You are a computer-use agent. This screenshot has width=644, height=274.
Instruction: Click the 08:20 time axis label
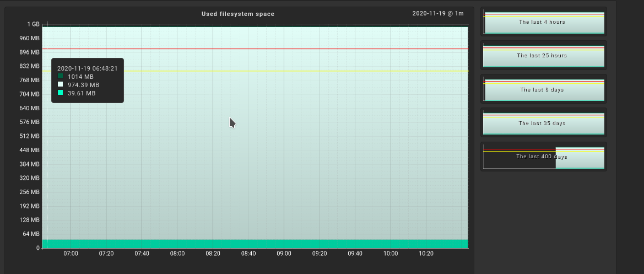tap(213, 254)
